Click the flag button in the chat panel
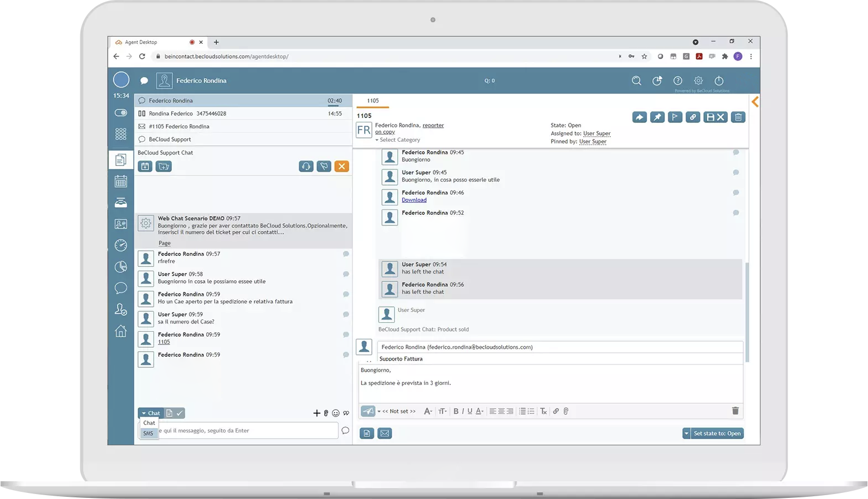The image size is (868, 499). pyautogui.click(x=324, y=166)
